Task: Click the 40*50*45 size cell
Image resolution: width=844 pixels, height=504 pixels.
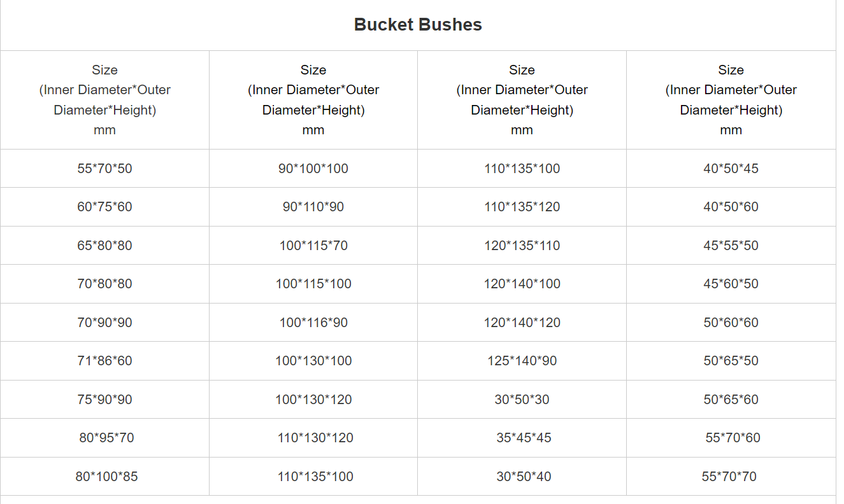Action: click(731, 169)
